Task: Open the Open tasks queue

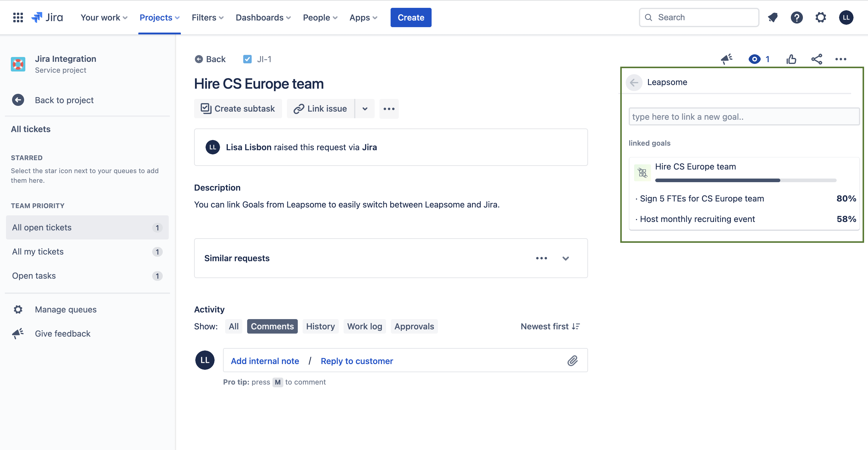Action: coord(87,276)
